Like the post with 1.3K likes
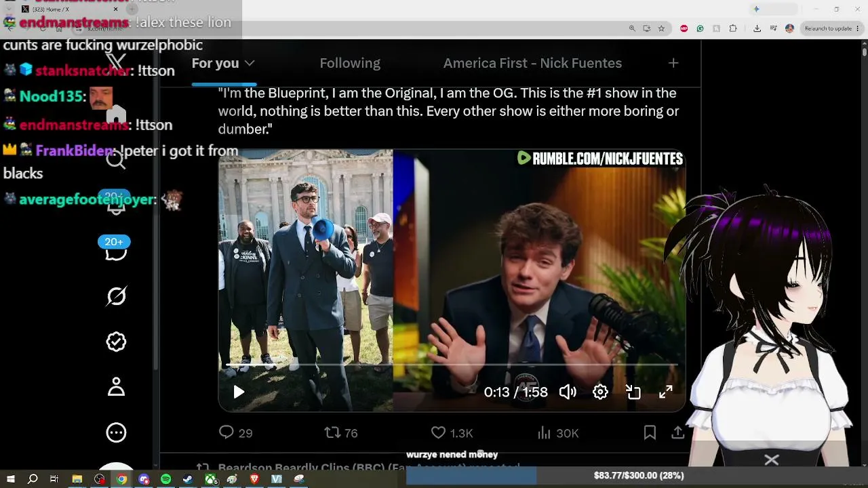The height and width of the screenshot is (488, 868). click(x=452, y=432)
